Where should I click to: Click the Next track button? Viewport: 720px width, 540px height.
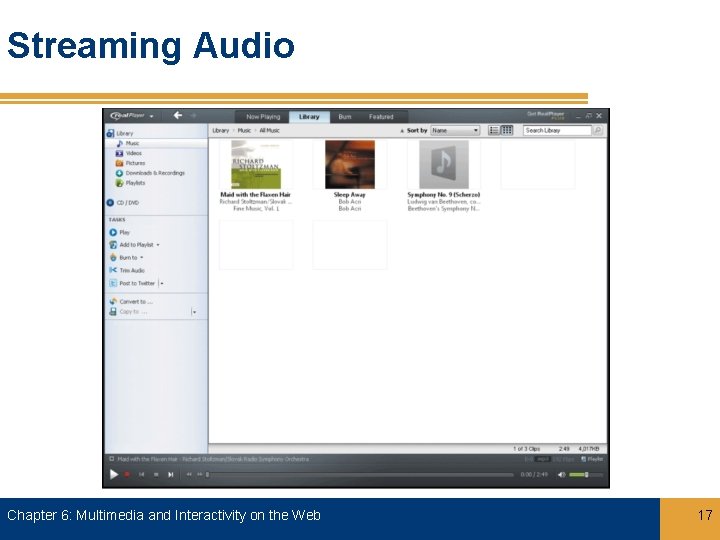coord(170,474)
